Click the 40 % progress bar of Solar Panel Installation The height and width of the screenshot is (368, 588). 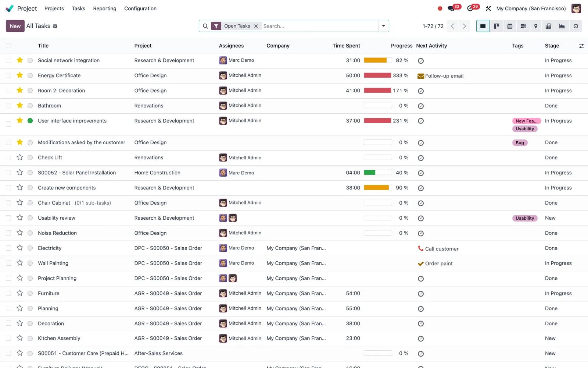[378, 173]
